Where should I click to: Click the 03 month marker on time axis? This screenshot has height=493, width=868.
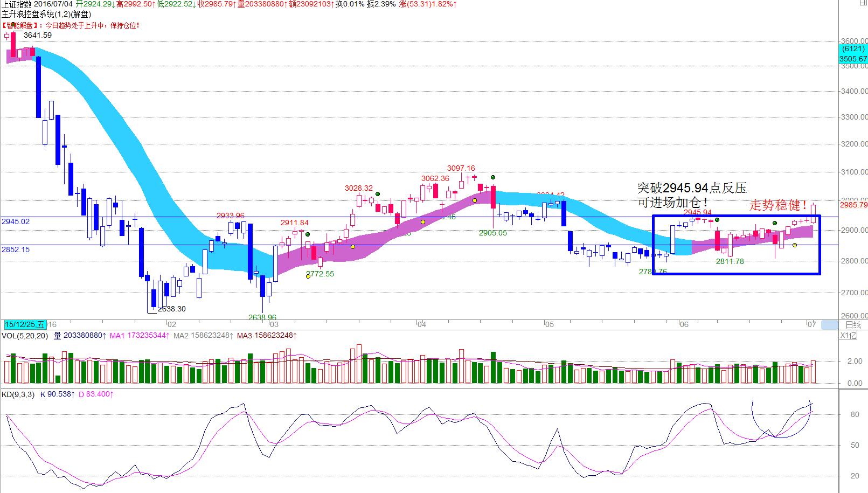tap(274, 324)
